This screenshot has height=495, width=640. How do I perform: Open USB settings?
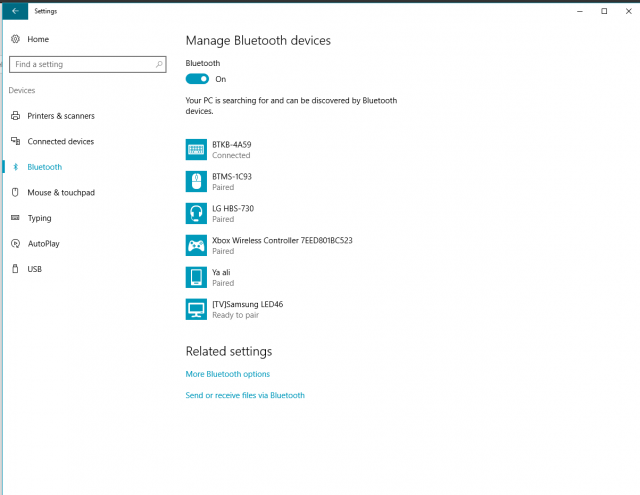(x=35, y=269)
